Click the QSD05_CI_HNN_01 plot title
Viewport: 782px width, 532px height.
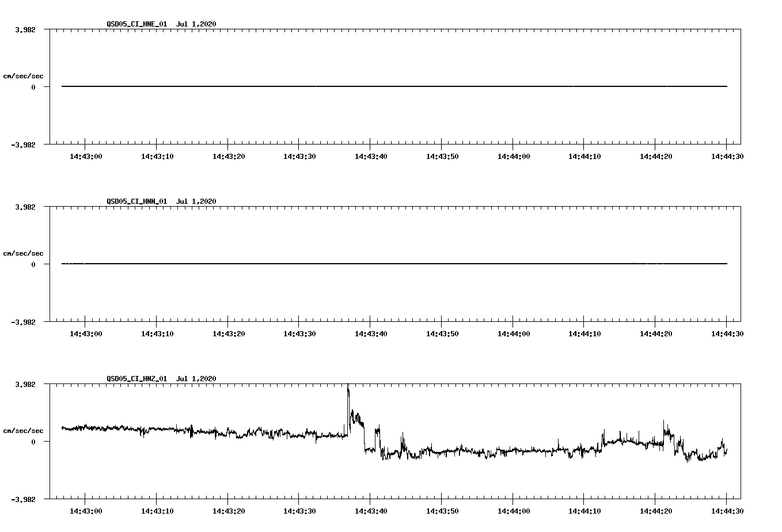pyautogui.click(x=161, y=202)
